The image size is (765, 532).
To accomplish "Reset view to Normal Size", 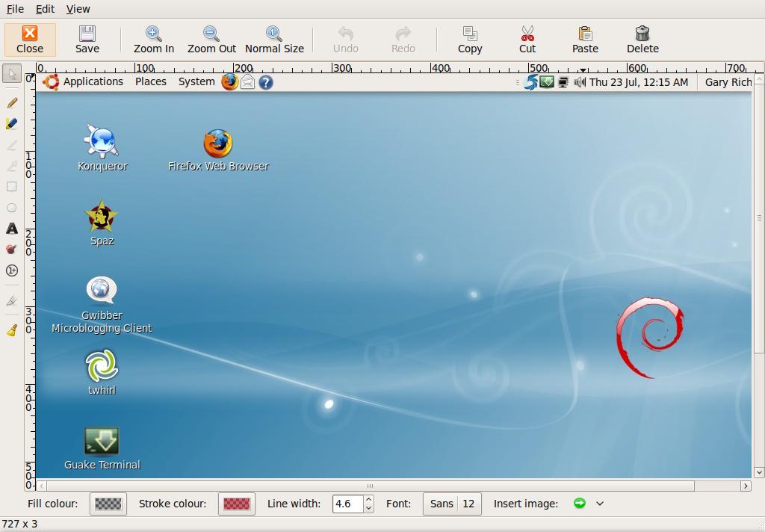I will [x=274, y=40].
